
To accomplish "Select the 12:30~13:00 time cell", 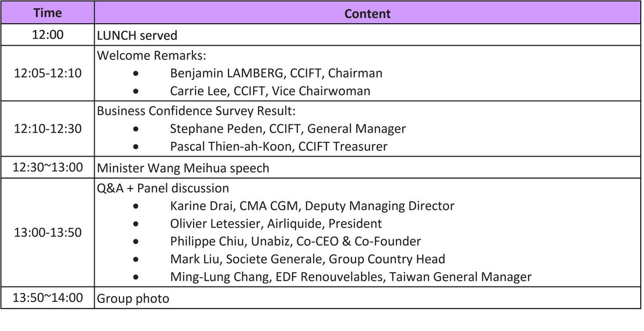I will click(47, 168).
